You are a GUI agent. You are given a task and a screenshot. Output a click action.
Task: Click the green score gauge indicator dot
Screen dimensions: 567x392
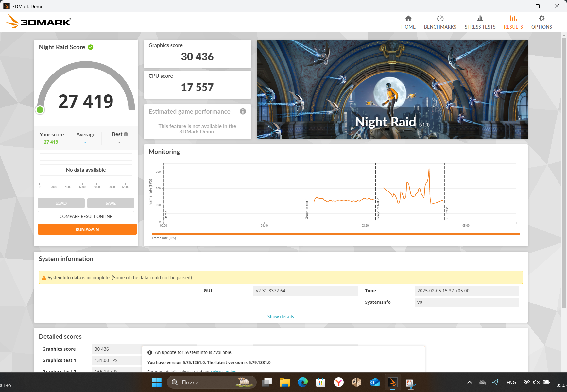click(40, 110)
